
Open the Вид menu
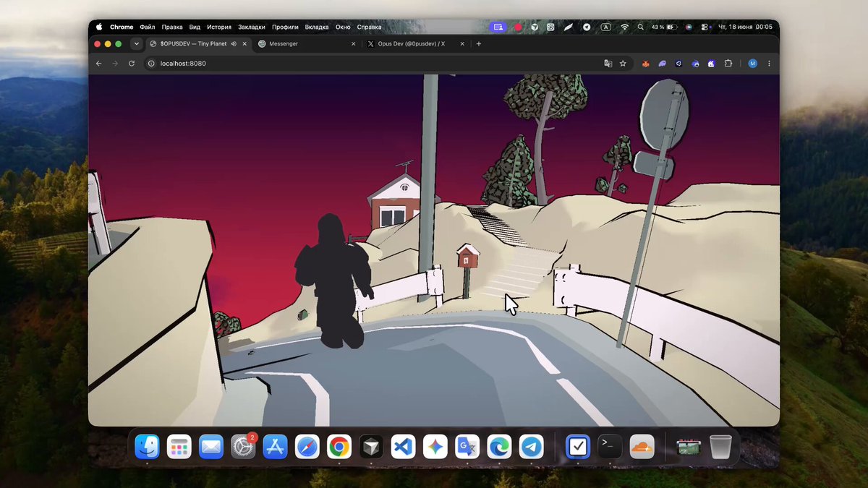[x=195, y=27]
